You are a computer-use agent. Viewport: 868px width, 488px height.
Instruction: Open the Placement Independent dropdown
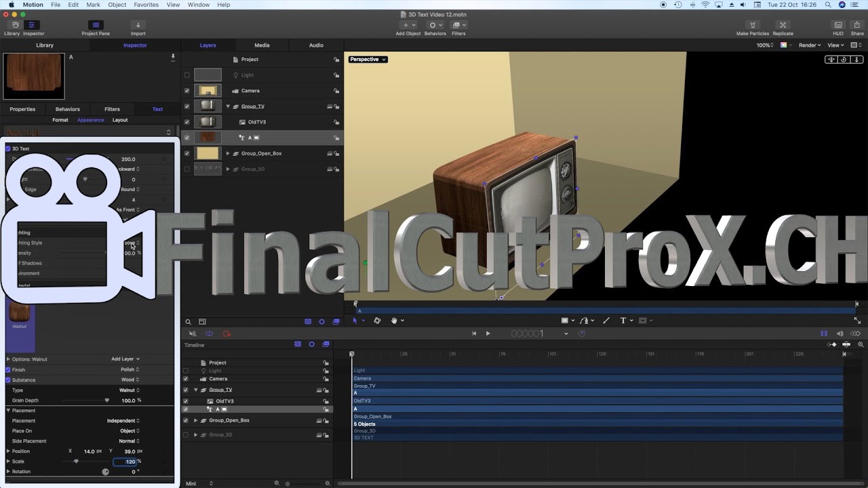pyautogui.click(x=123, y=421)
